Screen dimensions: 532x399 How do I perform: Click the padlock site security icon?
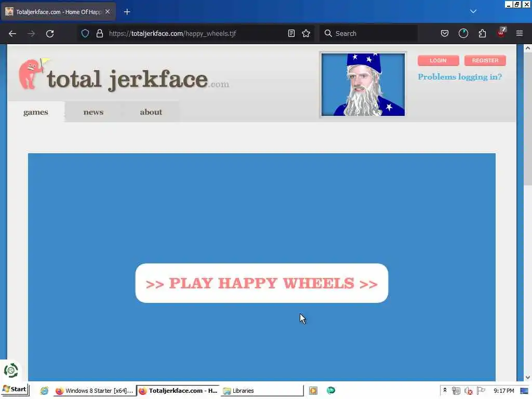coord(99,33)
